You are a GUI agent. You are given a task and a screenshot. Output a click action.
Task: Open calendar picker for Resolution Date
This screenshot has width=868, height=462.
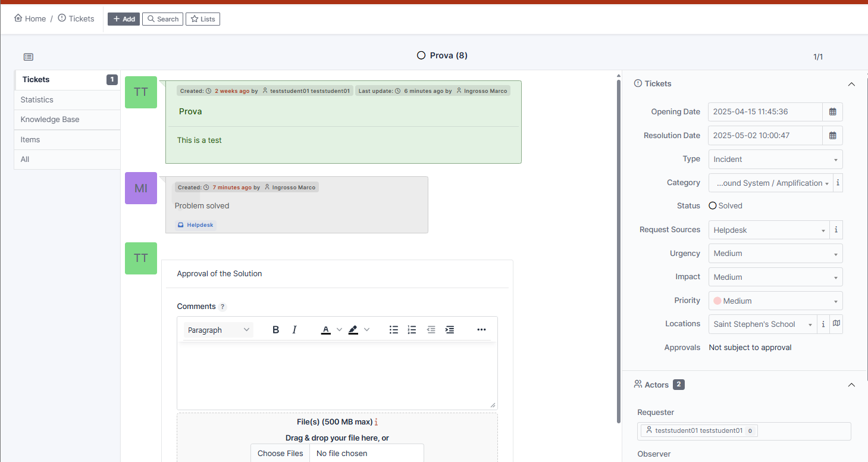[832, 136]
